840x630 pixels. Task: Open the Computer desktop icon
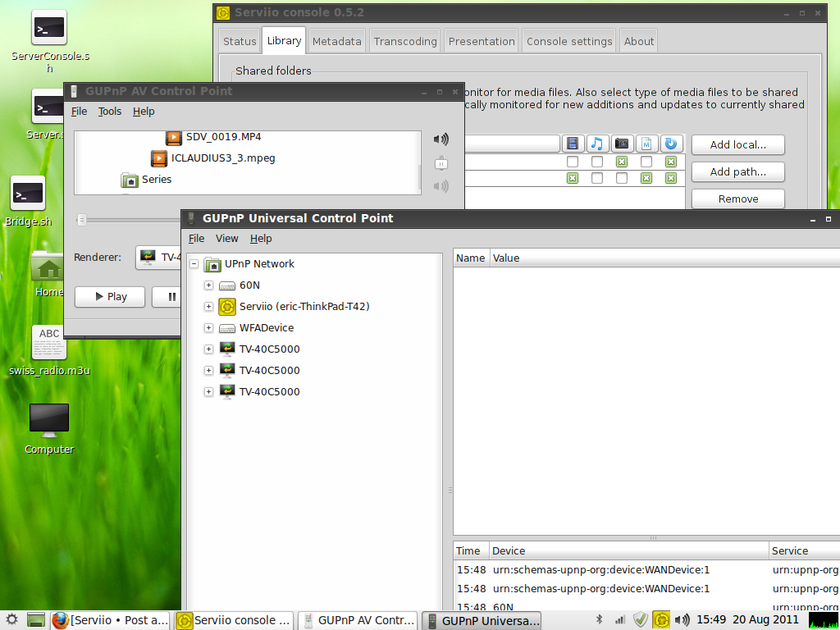[49, 420]
